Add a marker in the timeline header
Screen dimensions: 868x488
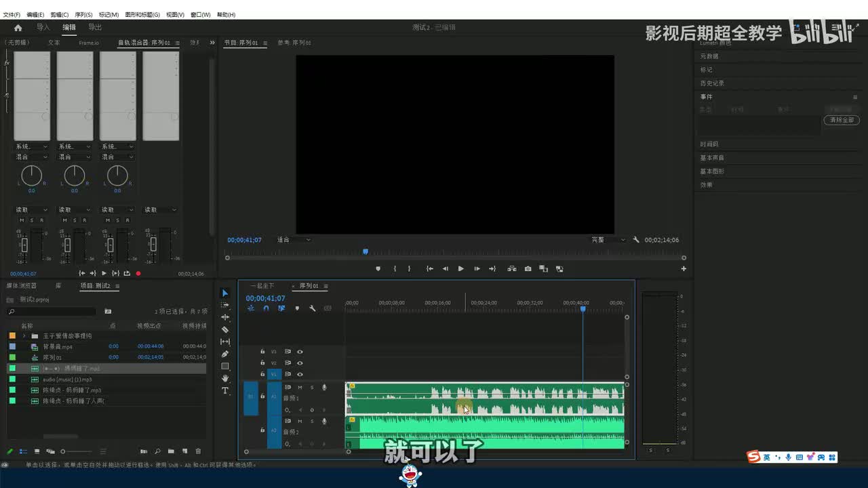pos(297,308)
